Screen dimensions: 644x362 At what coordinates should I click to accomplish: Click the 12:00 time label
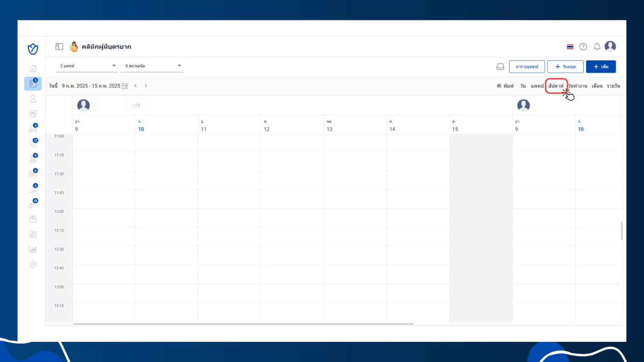[x=59, y=212]
